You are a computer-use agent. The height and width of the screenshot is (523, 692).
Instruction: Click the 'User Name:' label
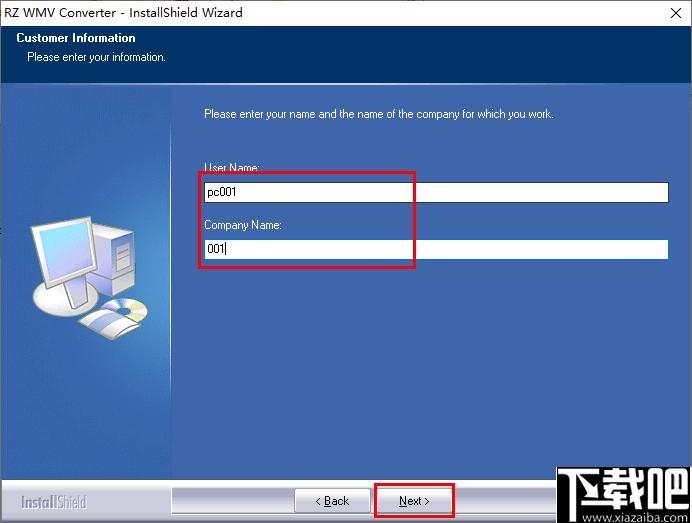(x=232, y=167)
